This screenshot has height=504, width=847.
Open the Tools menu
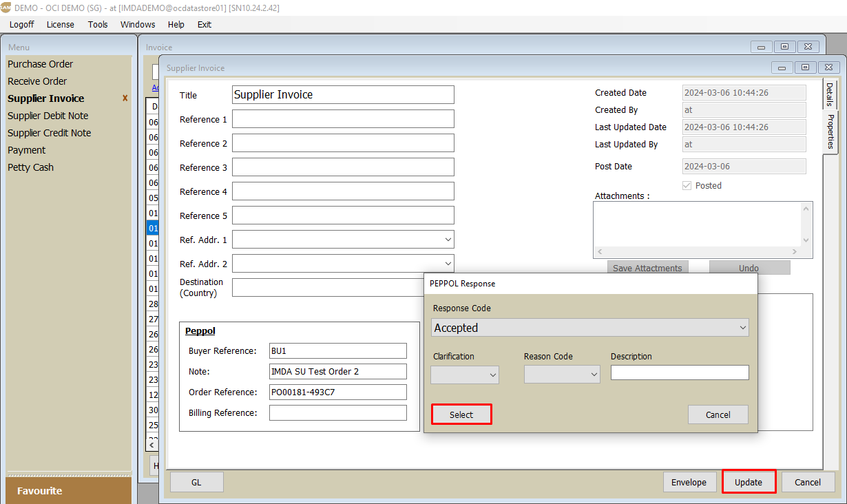98,24
